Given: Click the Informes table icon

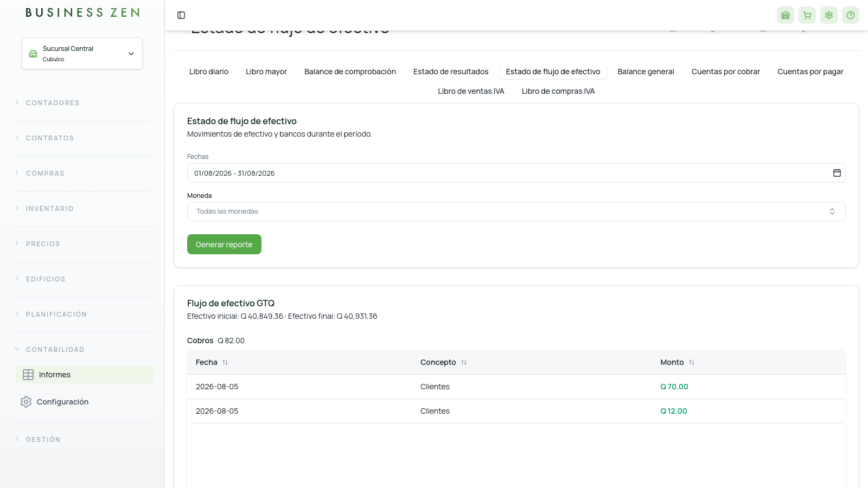Looking at the screenshot, I should click(x=28, y=375).
